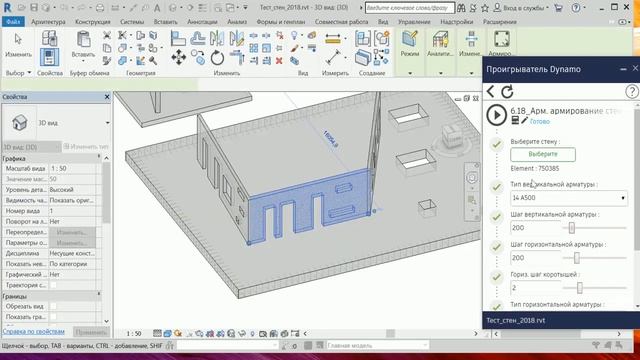Adjust the Шаг горизонтальной арматуры slider
Viewport: 640px width, 360px height.
(x=577, y=258)
